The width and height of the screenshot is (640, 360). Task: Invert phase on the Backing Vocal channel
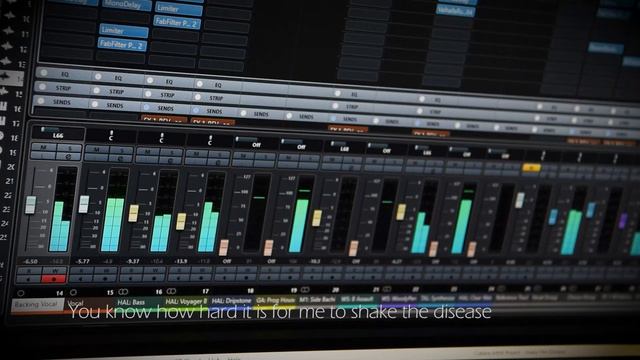pos(69,156)
